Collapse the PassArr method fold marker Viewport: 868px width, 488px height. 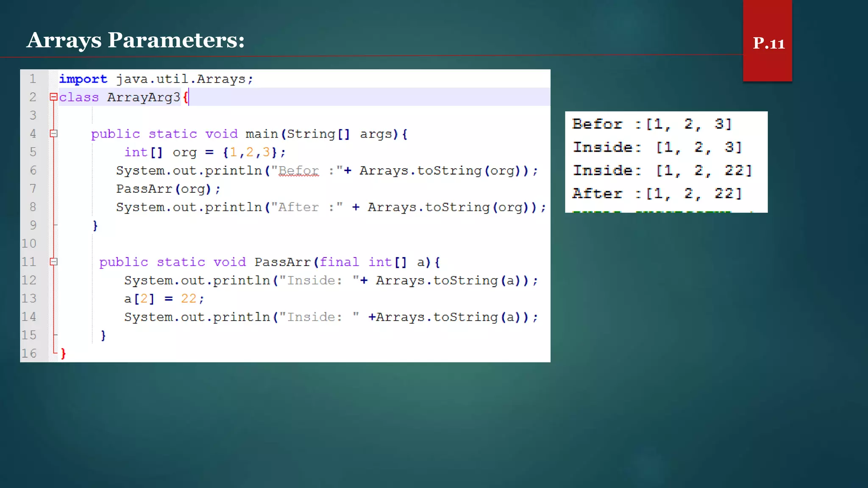tap(53, 262)
